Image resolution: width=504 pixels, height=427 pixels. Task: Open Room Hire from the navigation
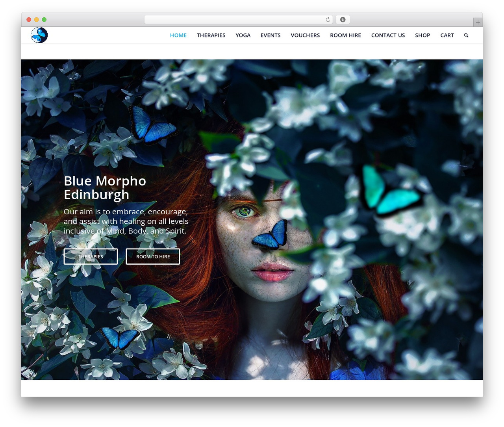click(x=345, y=35)
